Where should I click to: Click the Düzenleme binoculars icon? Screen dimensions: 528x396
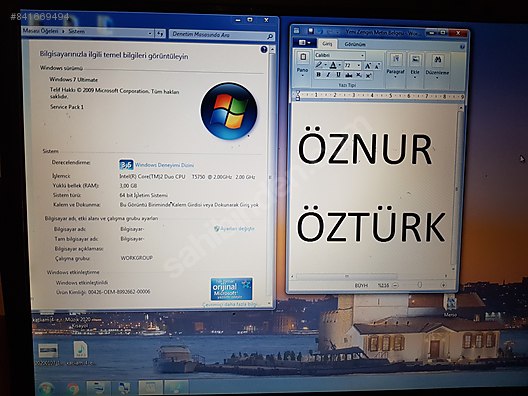(437, 60)
